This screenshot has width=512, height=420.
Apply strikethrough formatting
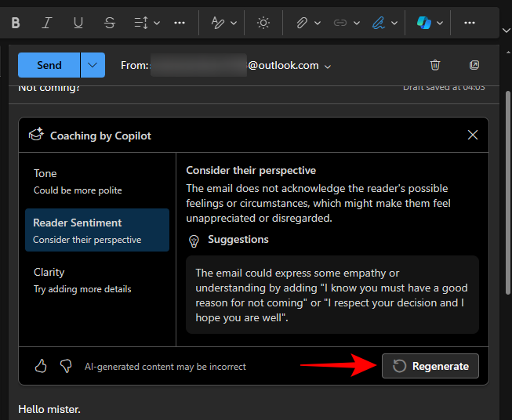pyautogui.click(x=110, y=23)
